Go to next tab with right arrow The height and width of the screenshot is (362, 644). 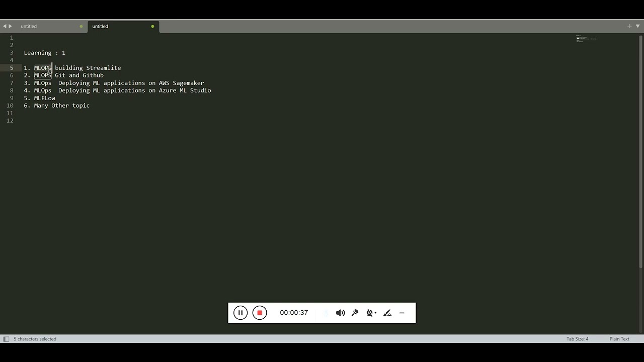point(10,26)
